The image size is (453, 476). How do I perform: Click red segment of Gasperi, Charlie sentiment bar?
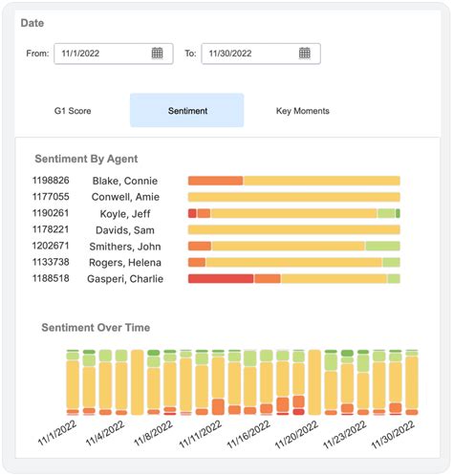point(221,278)
